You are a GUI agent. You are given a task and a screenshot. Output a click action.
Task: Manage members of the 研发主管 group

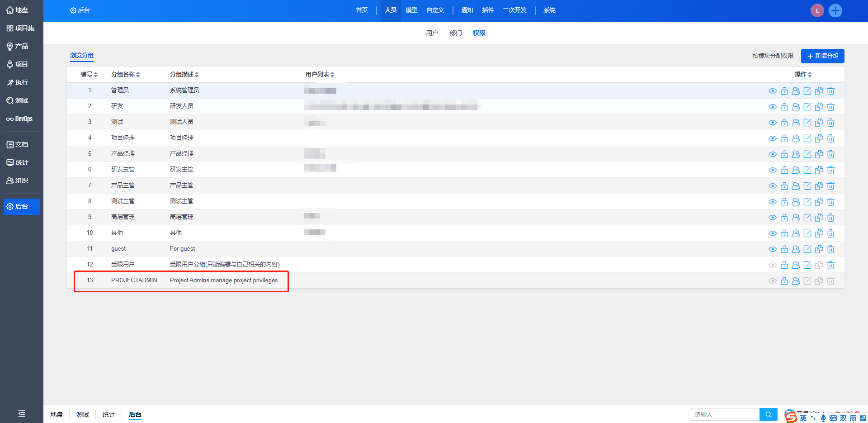click(796, 170)
